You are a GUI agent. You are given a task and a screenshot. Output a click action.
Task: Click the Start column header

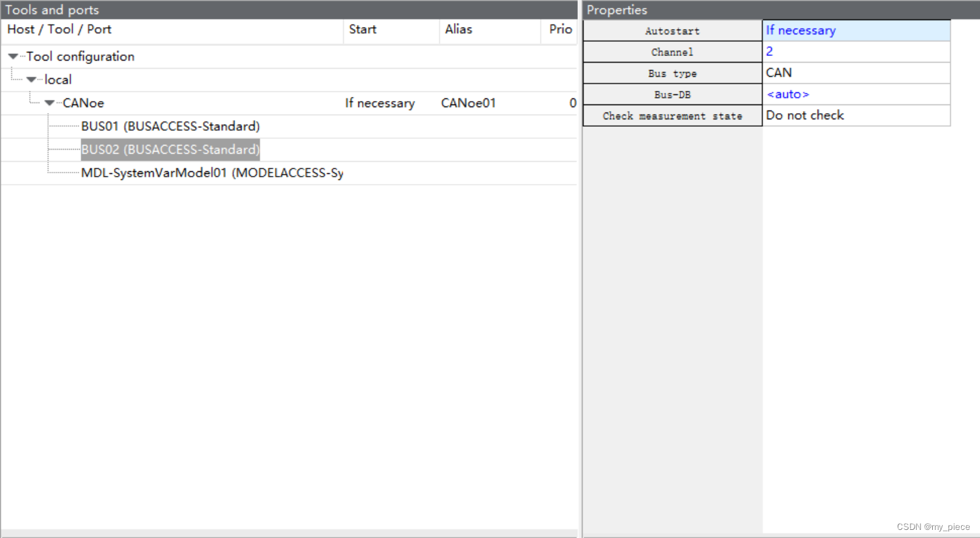coord(391,30)
